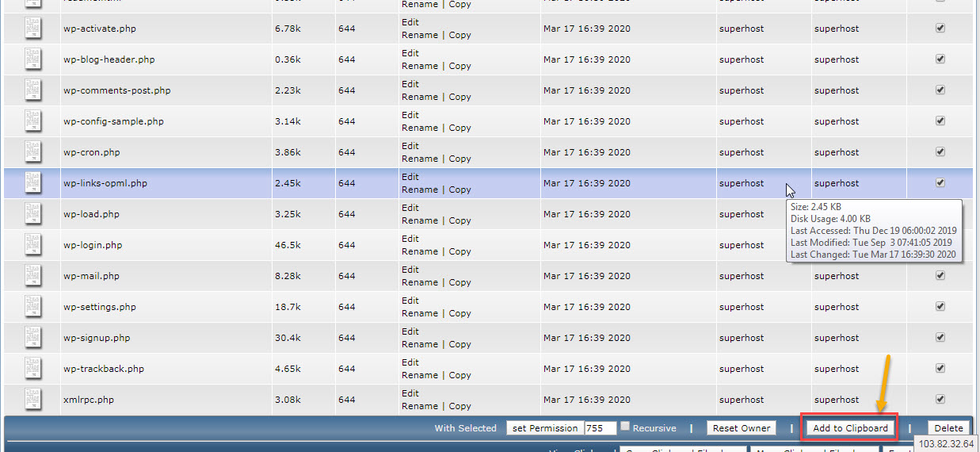980x452 pixels.
Task: Click Add to Clipboard button
Action: 850,428
